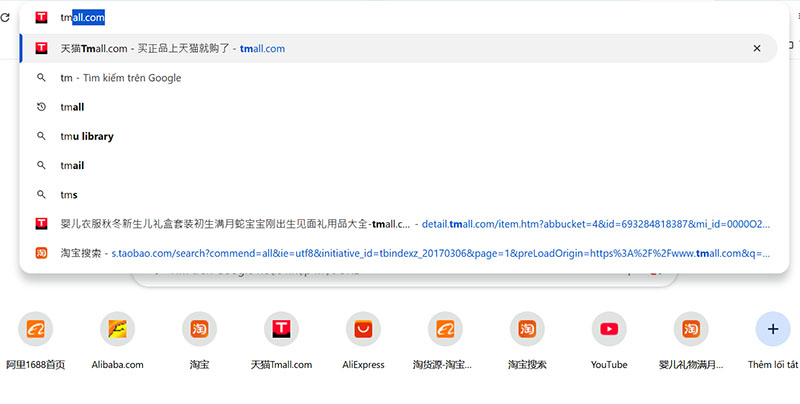This screenshot has width=800, height=404.
Task: Open the 淘宝 shortcut icon
Action: tap(199, 328)
